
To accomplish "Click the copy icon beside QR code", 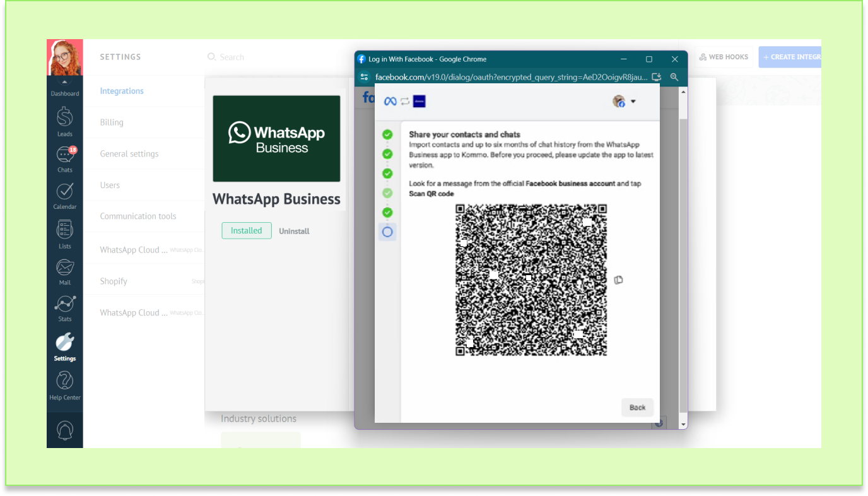I will (x=618, y=280).
